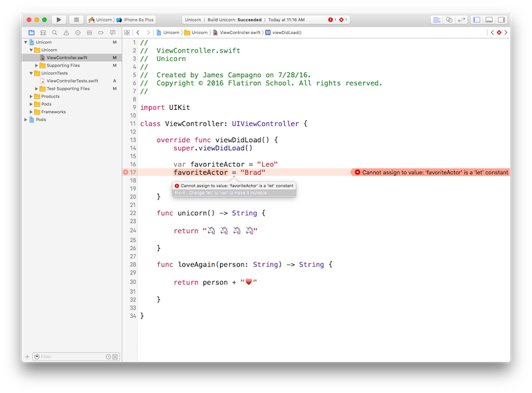Screen dimensions: 532x393
Task: Jump to the next issue arrow
Action: [506, 33]
